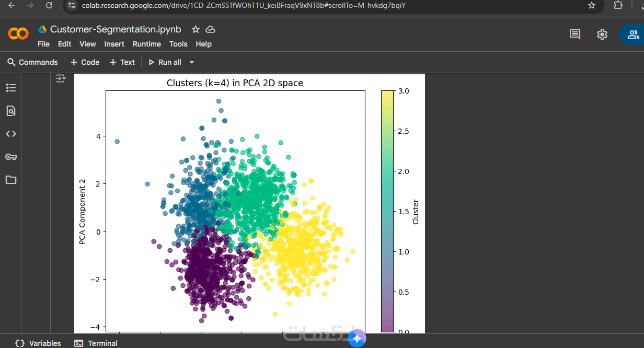Click the cluster scatter plot output image
This screenshot has width=644, height=348.
point(249,203)
